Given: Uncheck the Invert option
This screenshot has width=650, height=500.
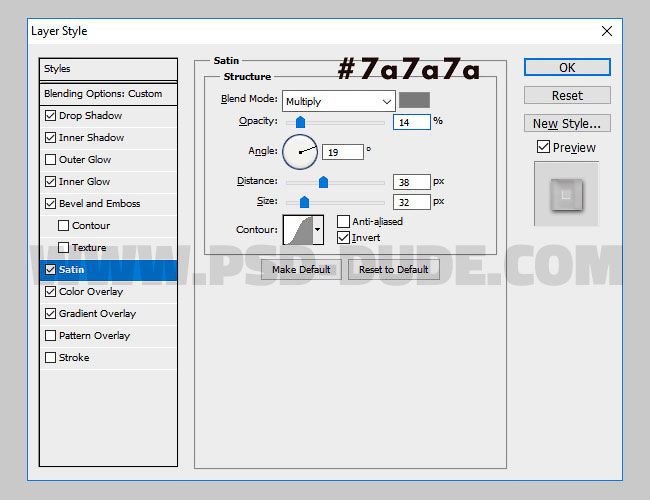Looking at the screenshot, I should tap(343, 238).
